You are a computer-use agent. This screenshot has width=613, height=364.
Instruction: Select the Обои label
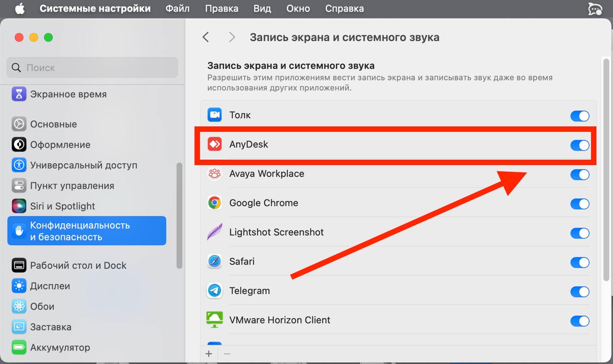tap(42, 307)
